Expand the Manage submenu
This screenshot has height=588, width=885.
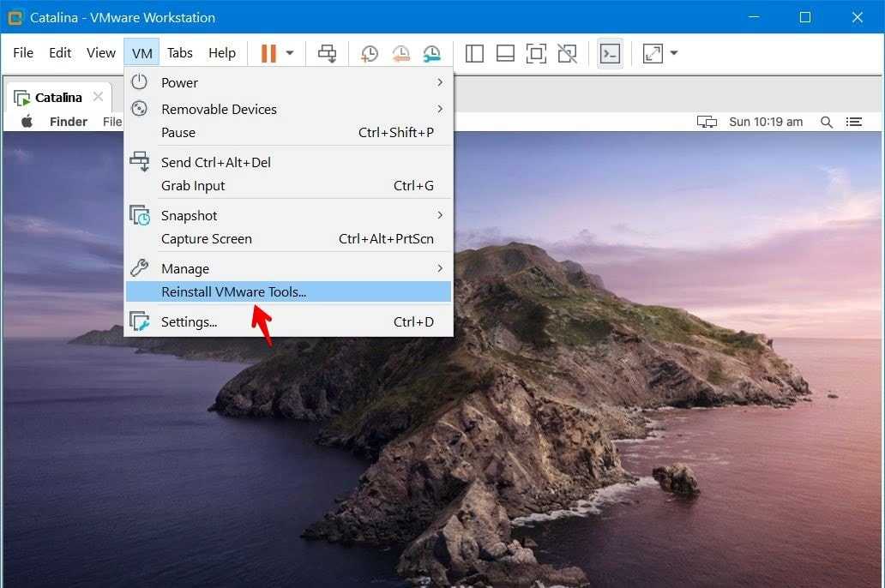point(288,268)
